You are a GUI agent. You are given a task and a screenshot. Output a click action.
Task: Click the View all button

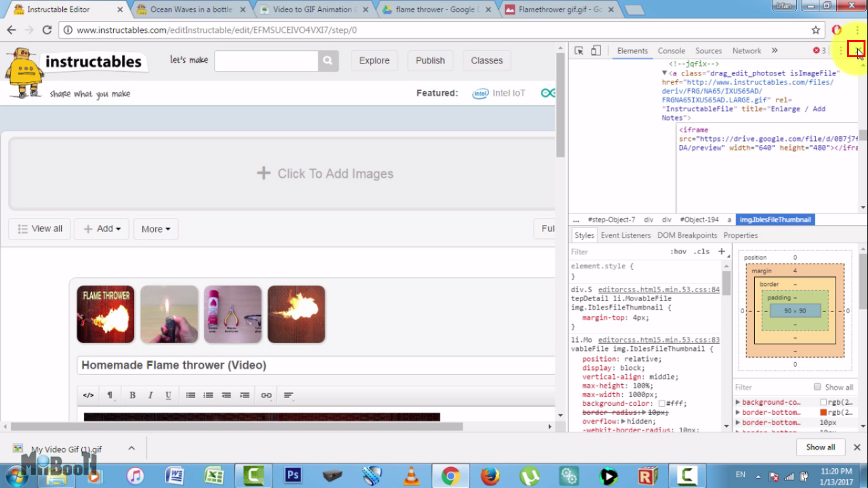39,229
